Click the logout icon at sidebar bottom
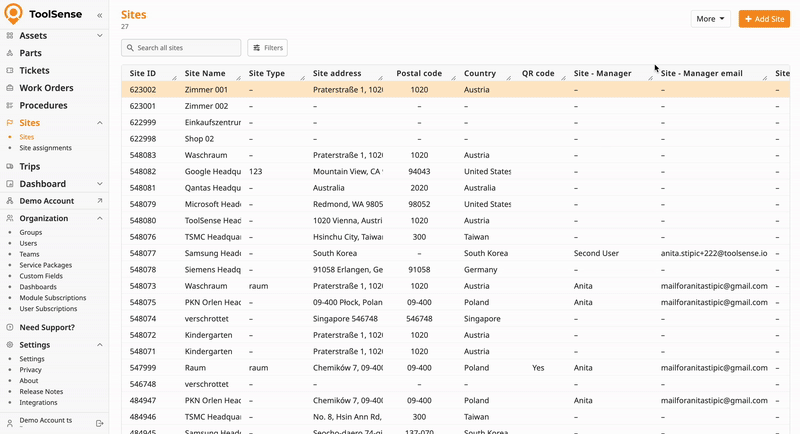This screenshot has width=800, height=434. click(x=99, y=423)
